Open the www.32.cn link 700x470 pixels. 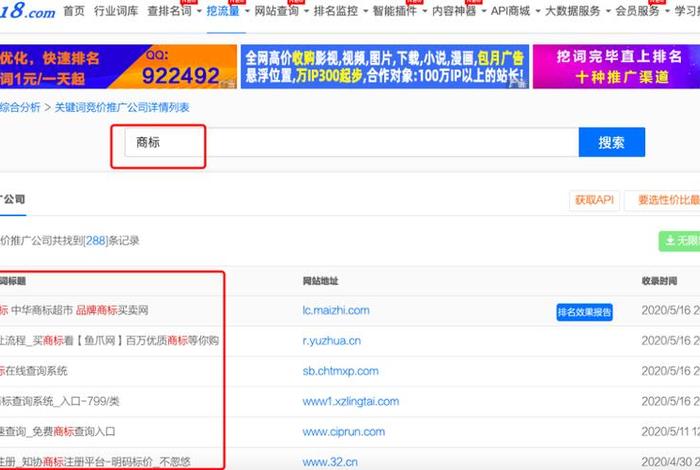[x=330, y=462]
